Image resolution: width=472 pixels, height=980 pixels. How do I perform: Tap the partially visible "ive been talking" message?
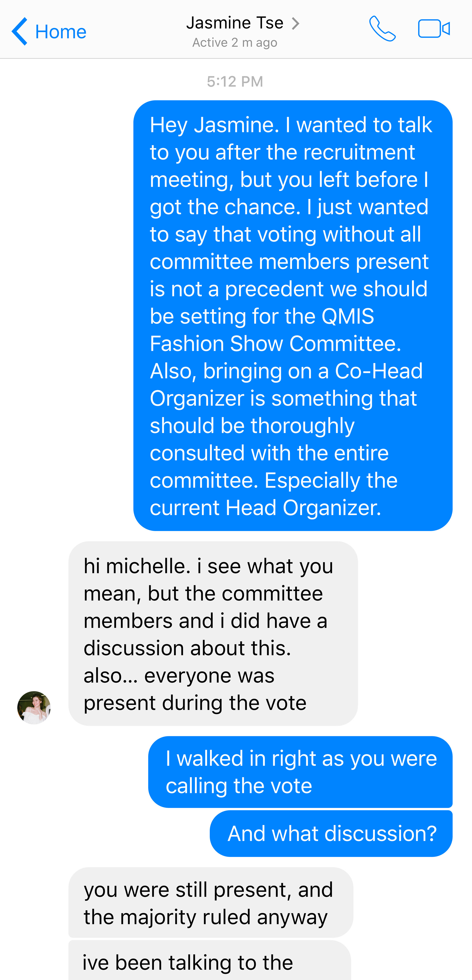tap(209, 963)
